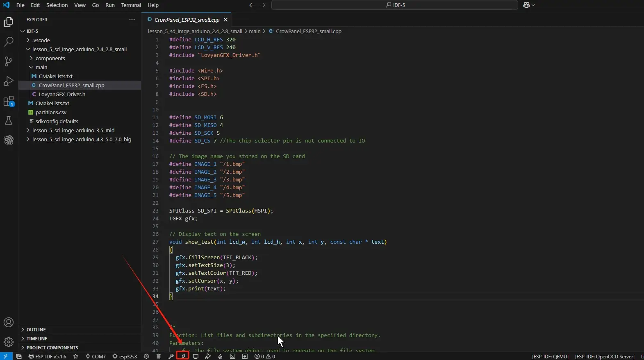Click the flame Build, Flash and Monitor icon
This screenshot has height=360, width=644.
pos(220,356)
